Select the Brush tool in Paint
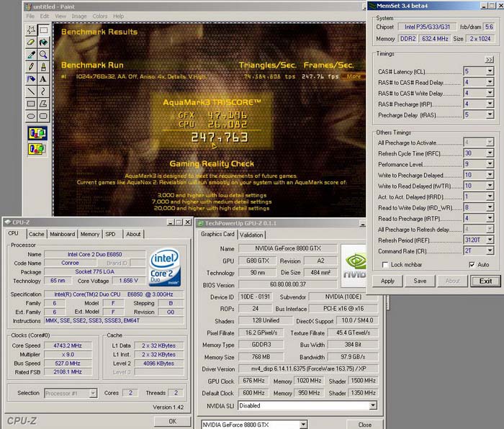Image resolution: width=504 pixels, height=429 pixels. (43, 67)
